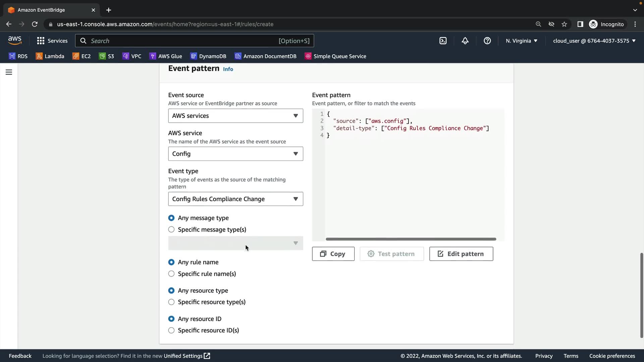
Task: Open the Simple Queue Service shortcut
Action: click(335, 56)
